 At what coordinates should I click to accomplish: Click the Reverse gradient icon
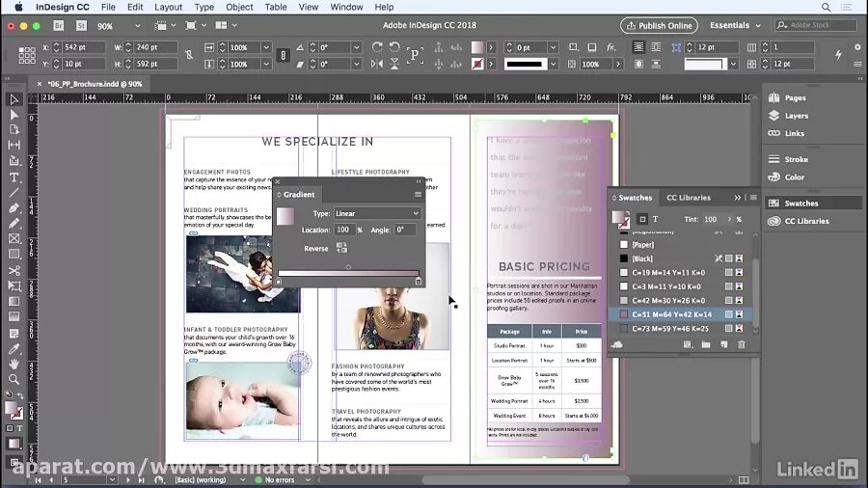(341, 248)
